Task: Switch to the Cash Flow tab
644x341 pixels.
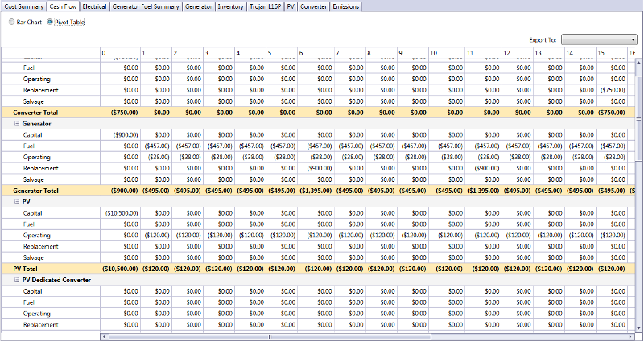Action: pyautogui.click(x=63, y=6)
